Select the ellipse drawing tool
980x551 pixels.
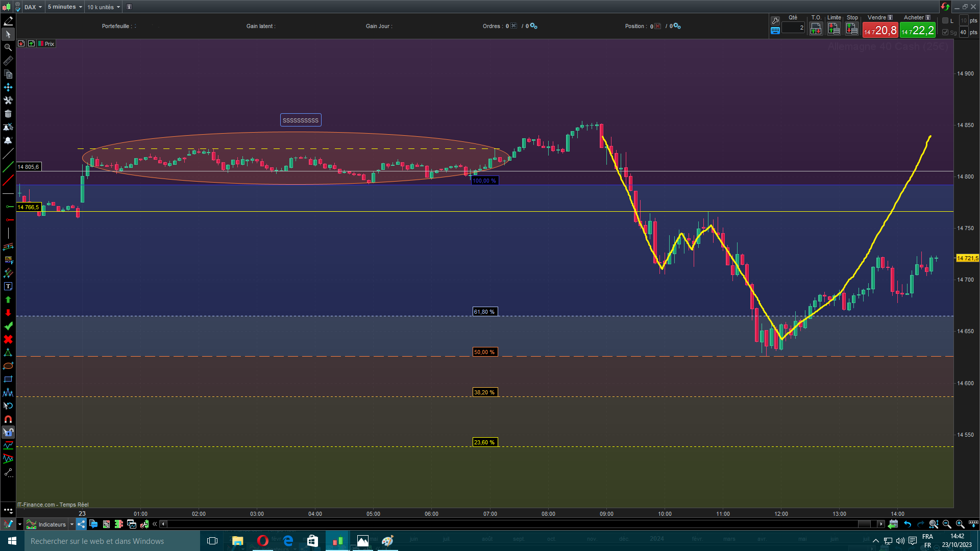point(8,366)
